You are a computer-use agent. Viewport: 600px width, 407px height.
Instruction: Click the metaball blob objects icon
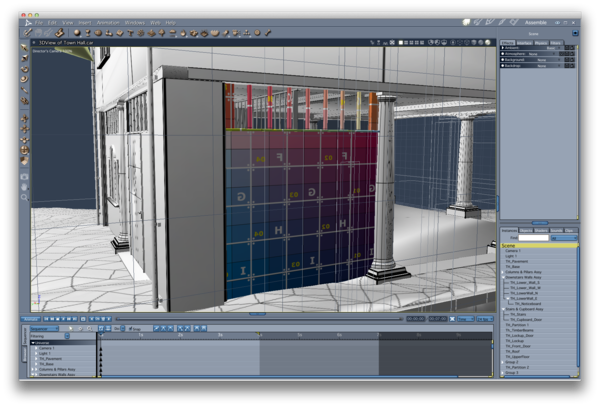(109, 33)
